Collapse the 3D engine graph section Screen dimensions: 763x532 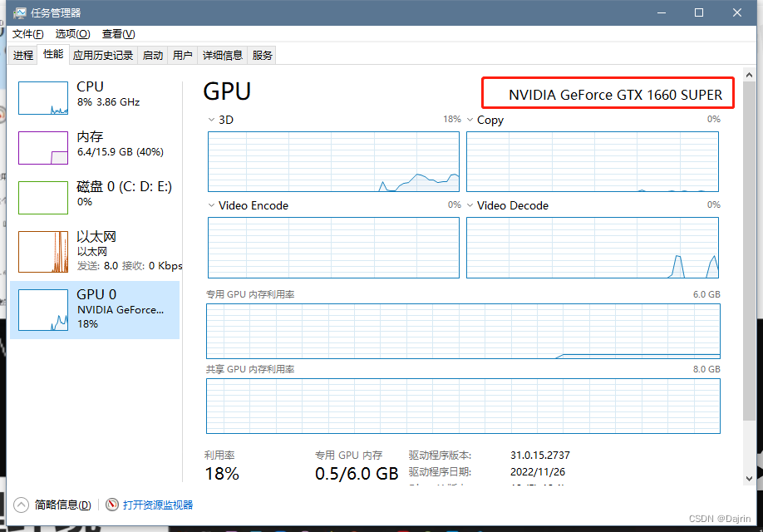[x=213, y=120]
